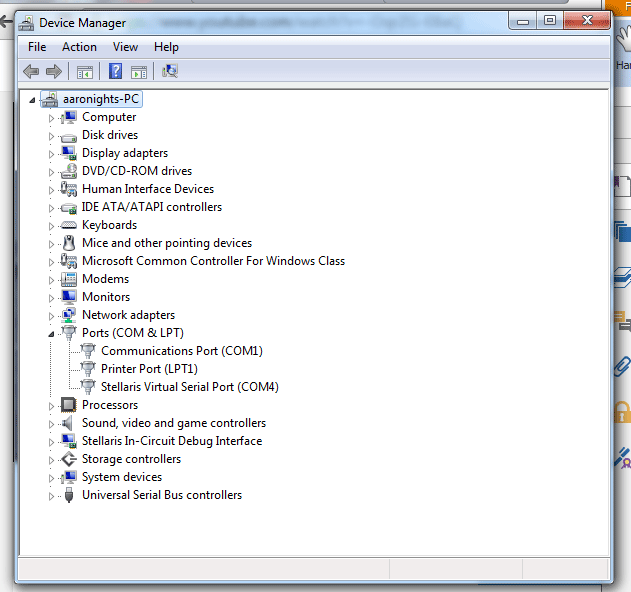Click the Communications Port (COM1) icon
The width and height of the screenshot is (631, 592).
tap(88, 351)
